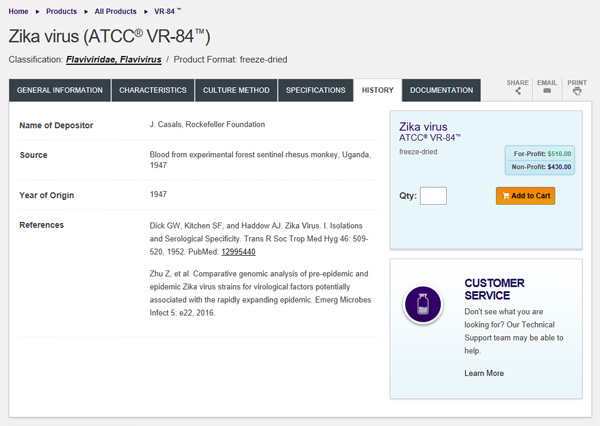
Task: Click the Share icon
Action: (518, 91)
